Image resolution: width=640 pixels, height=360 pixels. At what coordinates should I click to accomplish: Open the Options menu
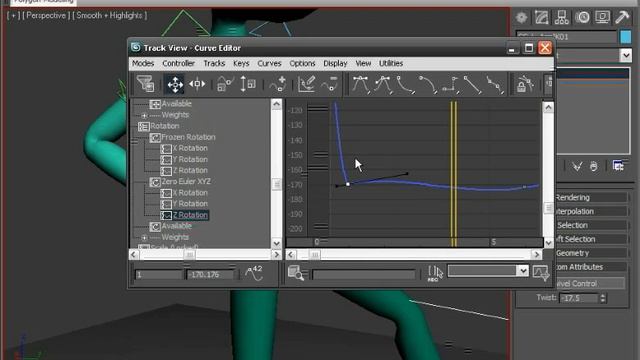pyautogui.click(x=302, y=63)
